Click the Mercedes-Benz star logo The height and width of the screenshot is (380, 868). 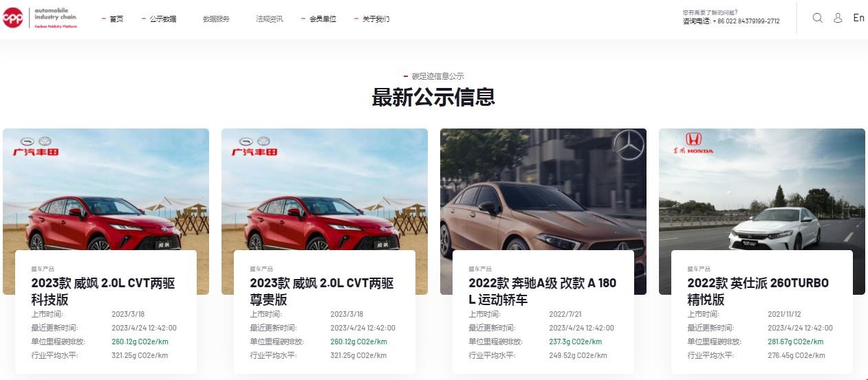[x=629, y=145]
